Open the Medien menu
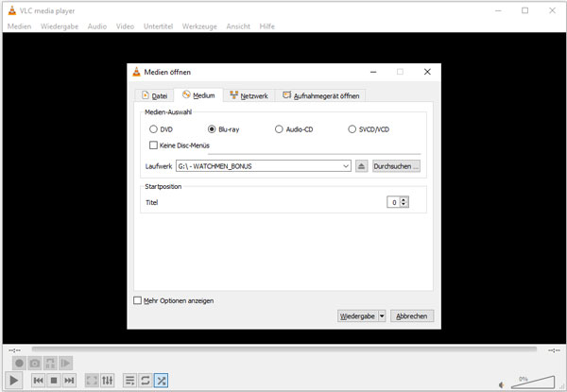567x392 pixels. pos(19,26)
